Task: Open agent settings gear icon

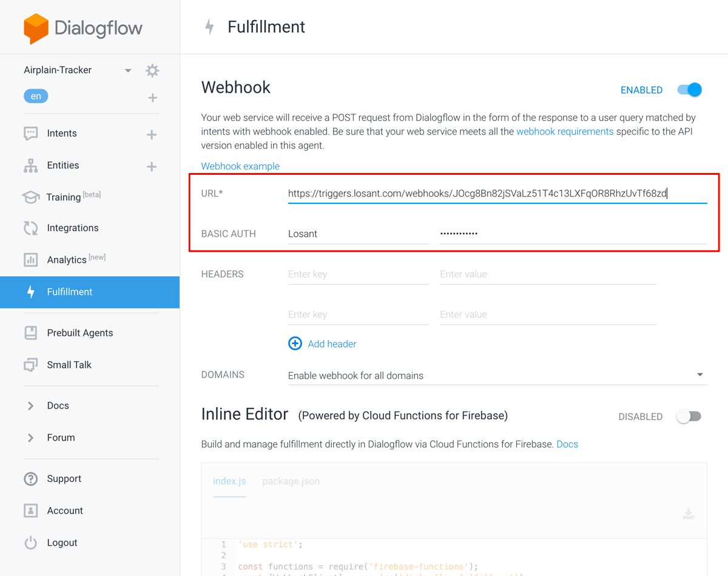Action: [152, 70]
